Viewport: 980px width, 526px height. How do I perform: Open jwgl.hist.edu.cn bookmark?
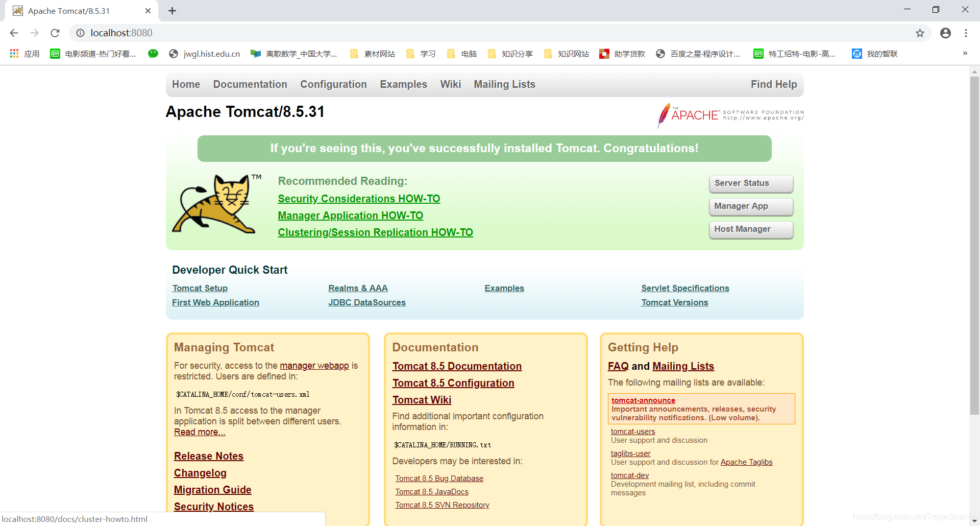pos(205,54)
